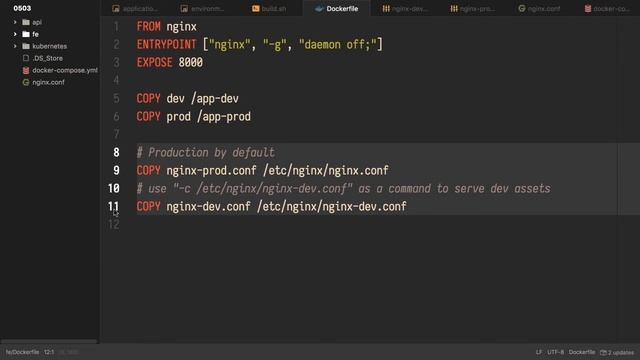This screenshot has height=360, width=640.
Task: Click line number 11 in gutter
Action: [113, 207]
